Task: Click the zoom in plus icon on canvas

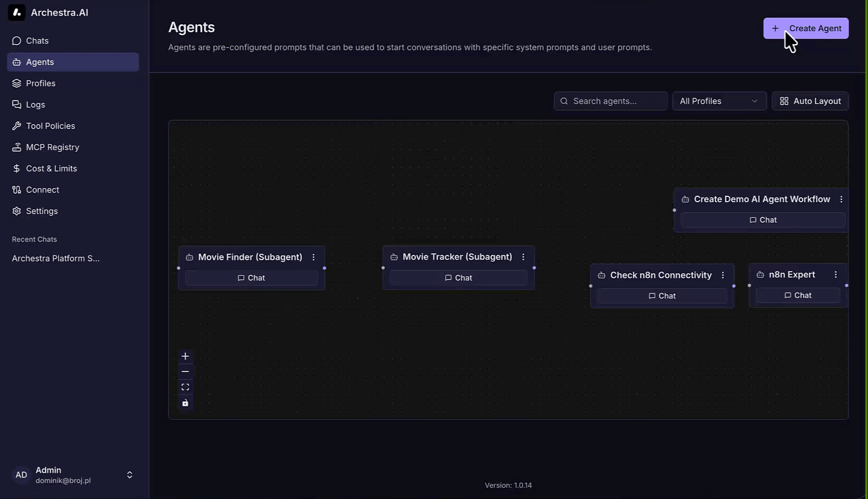Action: 185,357
